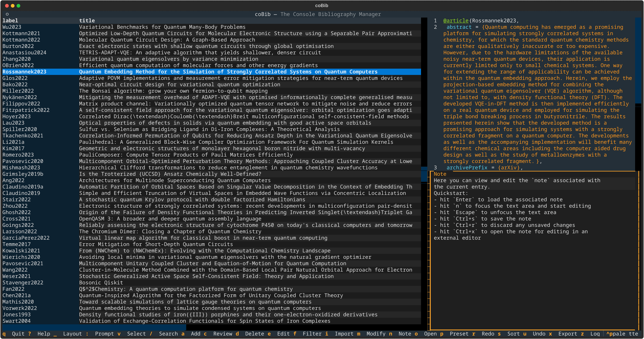Image resolution: width=644 pixels, height=339 pixels.
Task: Click the @article link in entry view
Action: tap(456, 20)
